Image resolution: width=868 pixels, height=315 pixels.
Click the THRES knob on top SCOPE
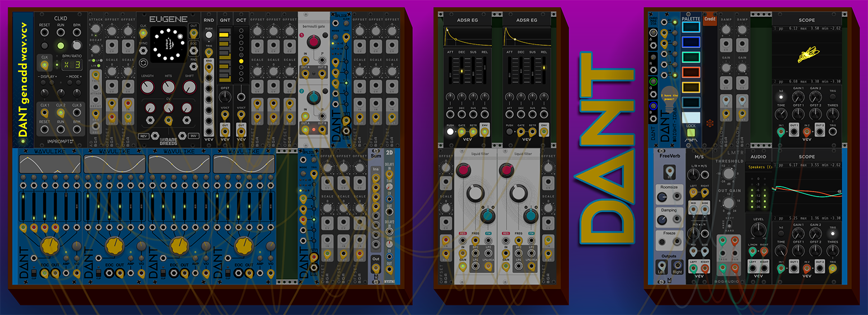[833, 114]
